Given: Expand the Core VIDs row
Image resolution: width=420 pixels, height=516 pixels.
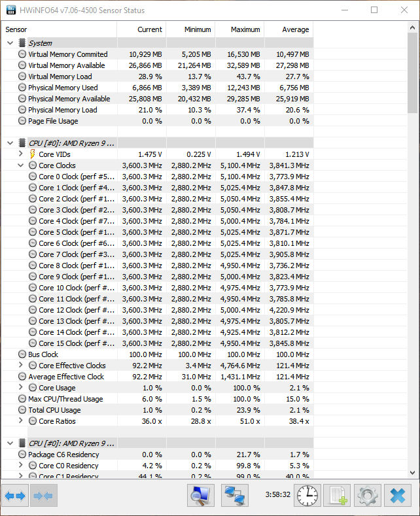Looking at the screenshot, I should tap(21, 154).
